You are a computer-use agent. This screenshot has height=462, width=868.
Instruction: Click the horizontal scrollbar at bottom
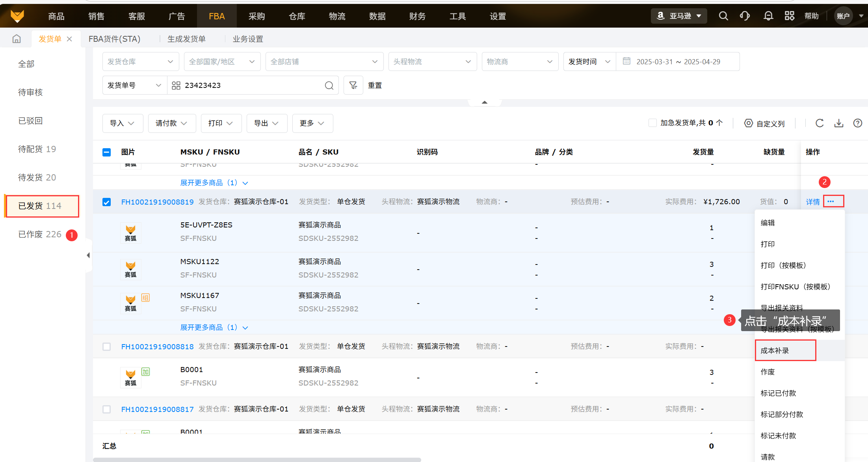pyautogui.click(x=257, y=459)
